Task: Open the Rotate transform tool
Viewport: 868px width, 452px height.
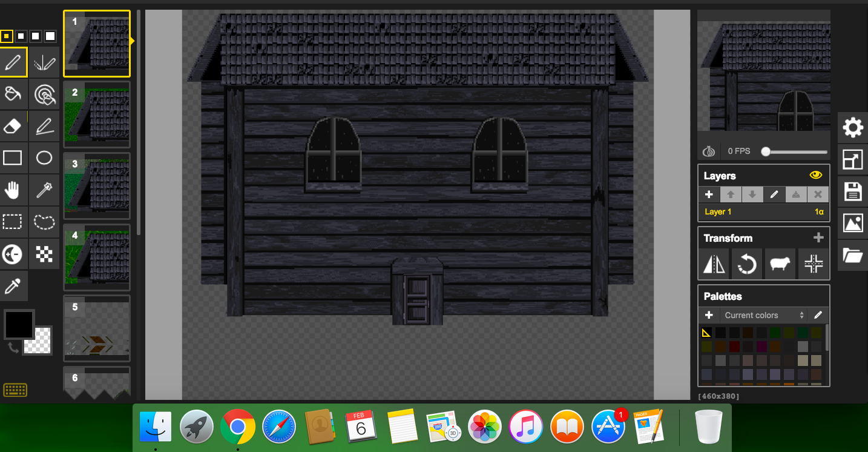Action: 747,264
